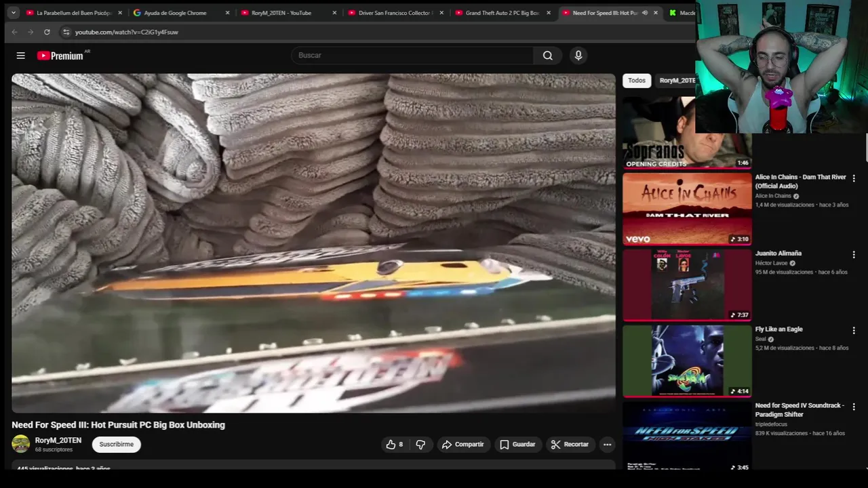Switch to RoryM_20TEN - YouTube tab
868x488 pixels.
(289, 13)
